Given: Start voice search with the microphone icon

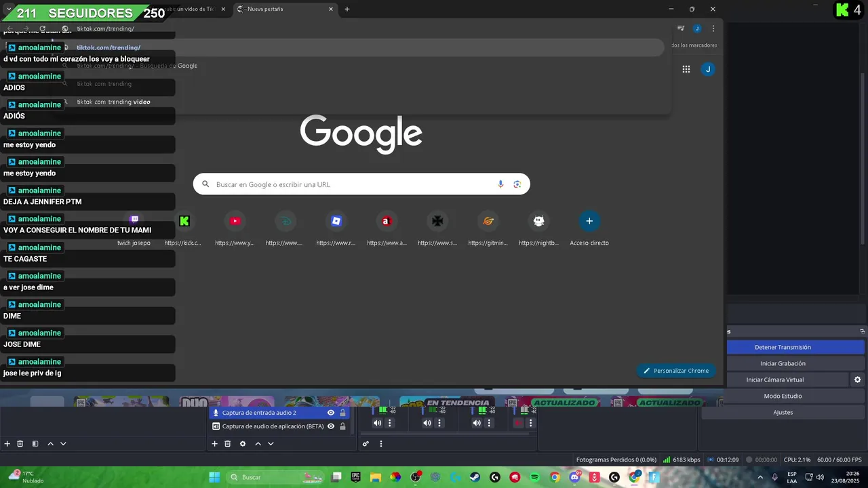Looking at the screenshot, I should point(500,184).
